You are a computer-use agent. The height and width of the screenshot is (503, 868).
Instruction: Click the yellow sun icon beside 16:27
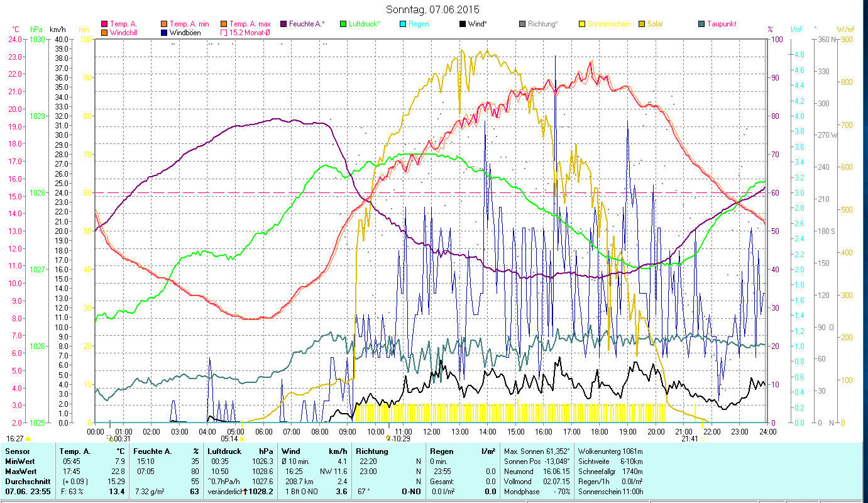click(x=28, y=439)
